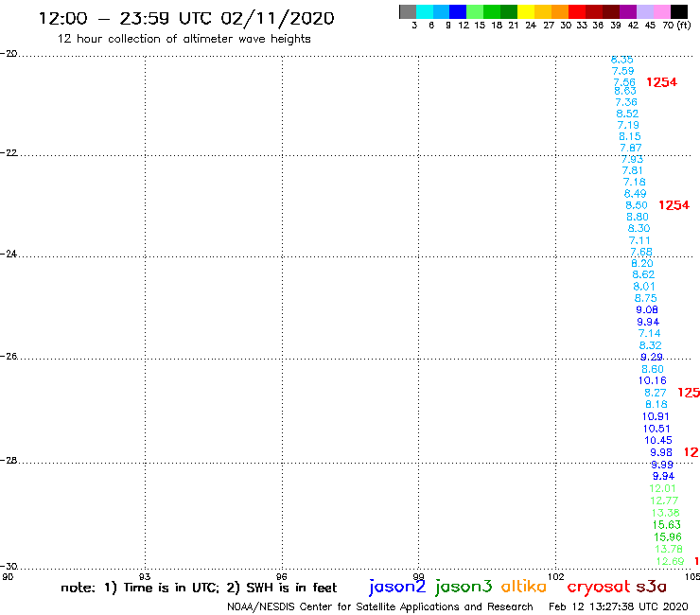Click the cyan 6 ft legend swatch
Viewport: 700px width, 615px height.
(x=425, y=11)
